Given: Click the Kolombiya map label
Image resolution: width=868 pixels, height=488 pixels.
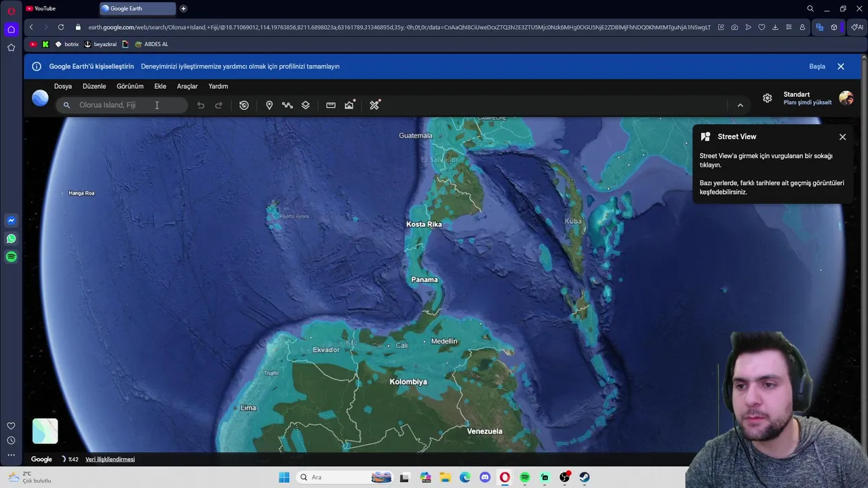Looking at the screenshot, I should click(x=408, y=382).
